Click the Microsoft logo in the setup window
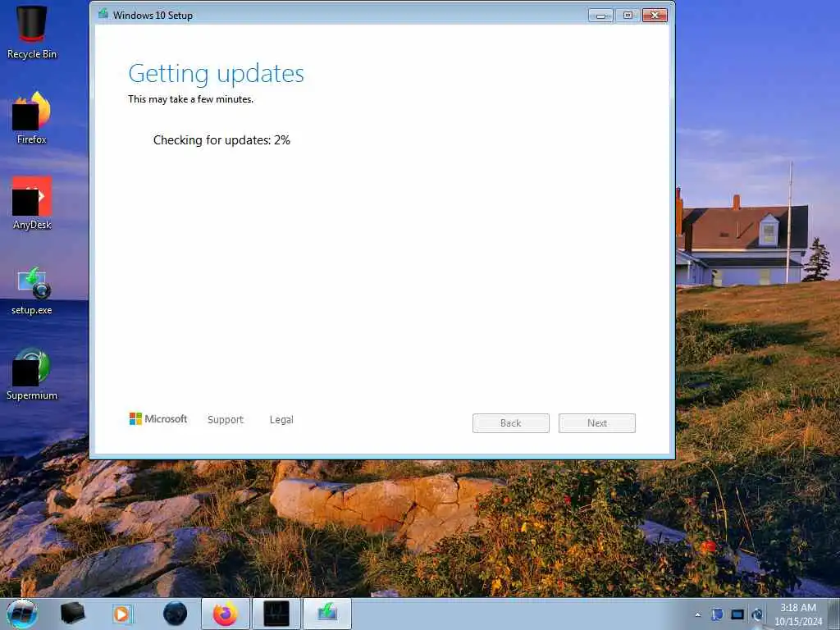 pos(158,419)
